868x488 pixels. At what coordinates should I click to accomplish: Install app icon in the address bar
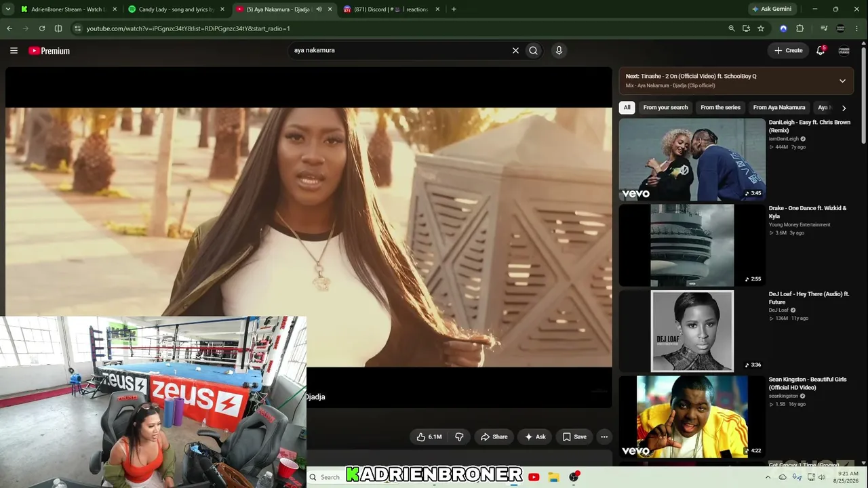[746, 28]
